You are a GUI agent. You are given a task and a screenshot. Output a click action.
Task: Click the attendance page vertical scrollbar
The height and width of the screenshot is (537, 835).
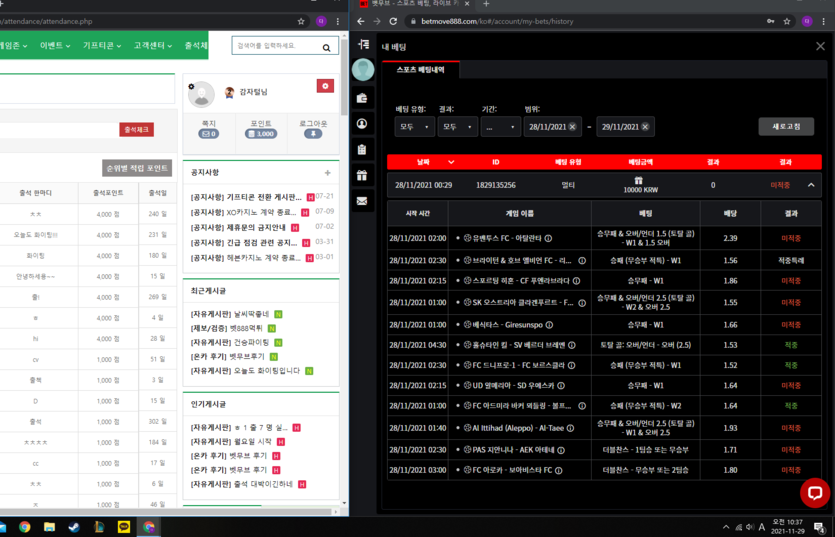click(345, 77)
